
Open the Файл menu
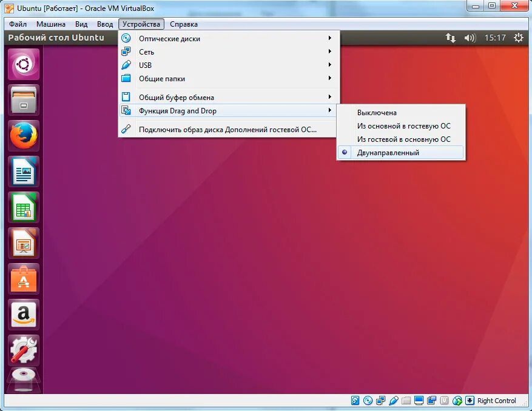click(x=18, y=24)
